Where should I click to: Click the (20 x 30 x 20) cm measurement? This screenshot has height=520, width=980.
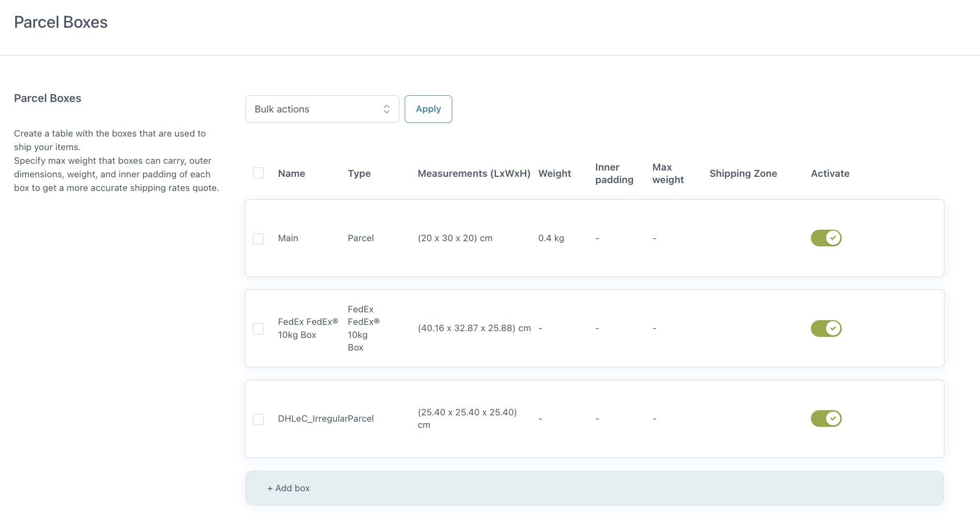tap(455, 238)
